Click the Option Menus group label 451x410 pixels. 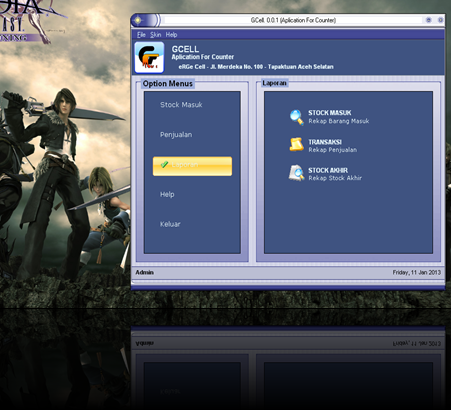[168, 84]
